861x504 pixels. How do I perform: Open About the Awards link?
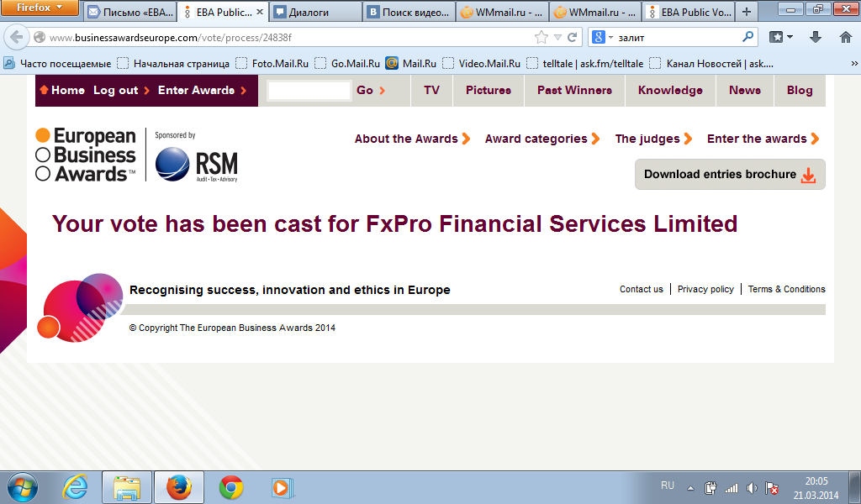pos(412,139)
